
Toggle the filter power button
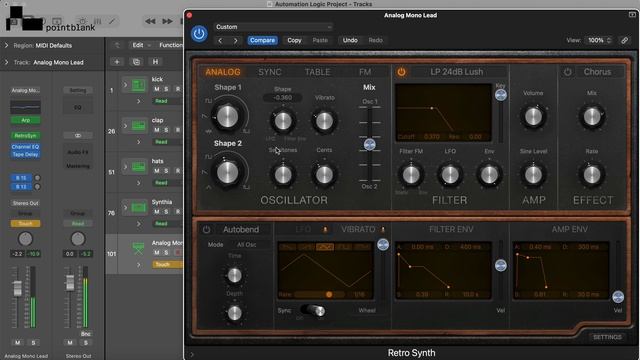pos(402,72)
